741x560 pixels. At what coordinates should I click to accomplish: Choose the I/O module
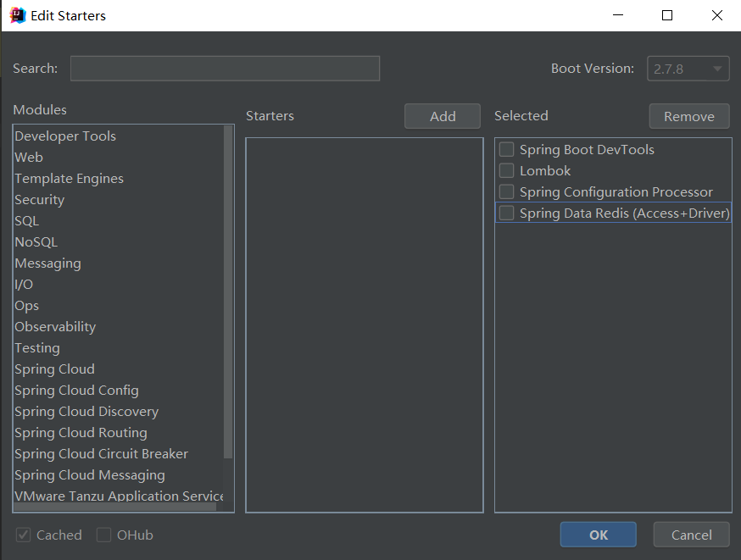point(118,285)
